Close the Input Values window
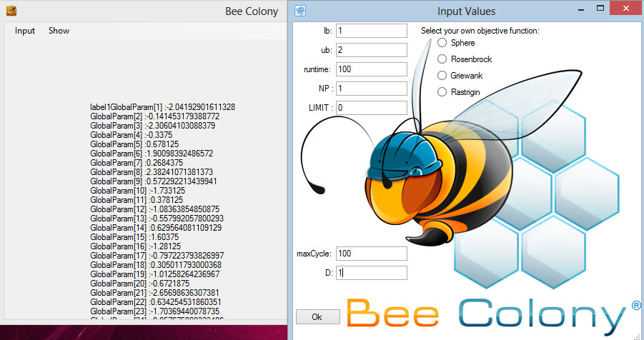 [625, 9]
